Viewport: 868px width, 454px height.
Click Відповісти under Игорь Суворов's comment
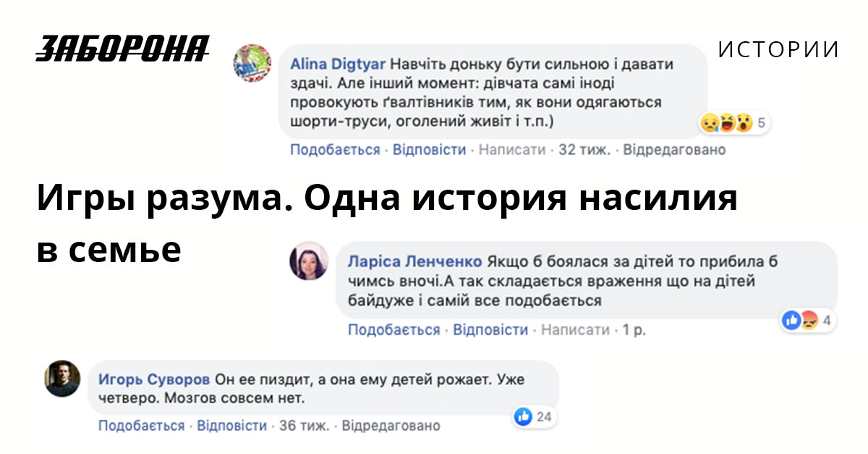(232, 425)
